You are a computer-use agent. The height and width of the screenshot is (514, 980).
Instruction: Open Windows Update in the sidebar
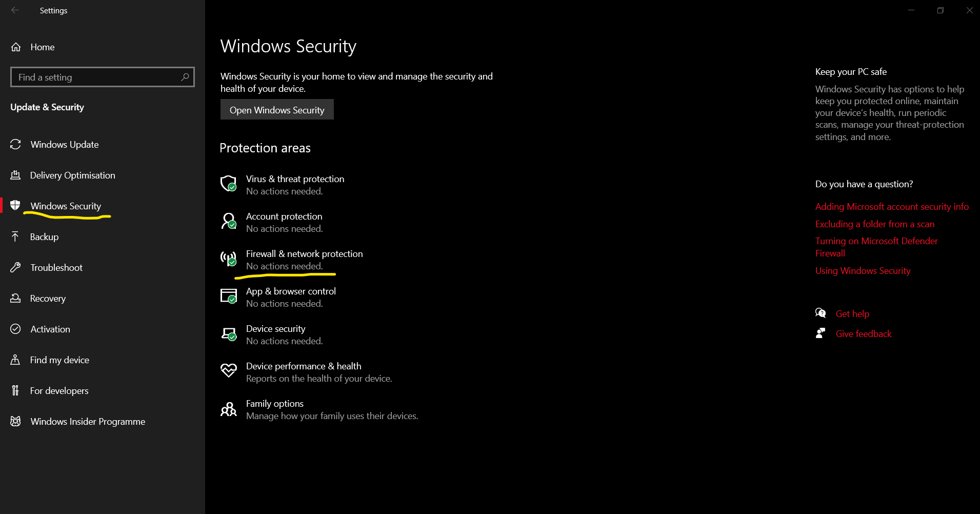pos(64,145)
